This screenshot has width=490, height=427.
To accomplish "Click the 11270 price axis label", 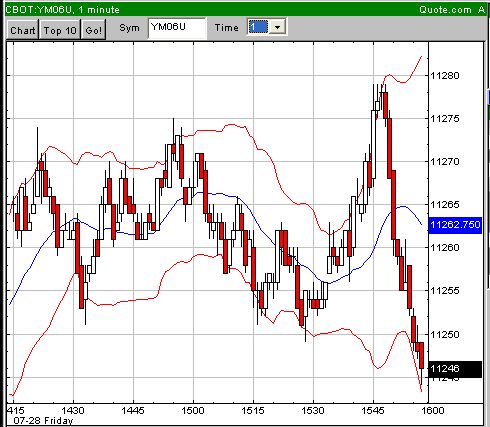I will coord(445,162).
